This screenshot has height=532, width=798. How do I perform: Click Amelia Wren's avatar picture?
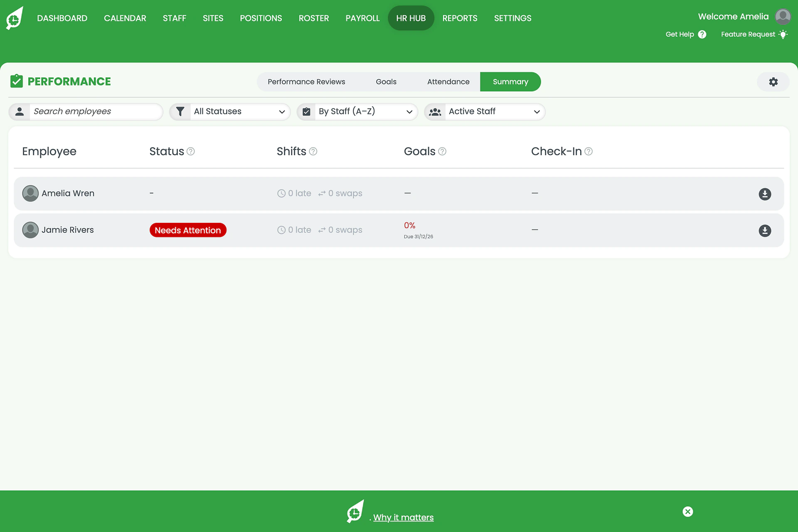click(x=30, y=193)
